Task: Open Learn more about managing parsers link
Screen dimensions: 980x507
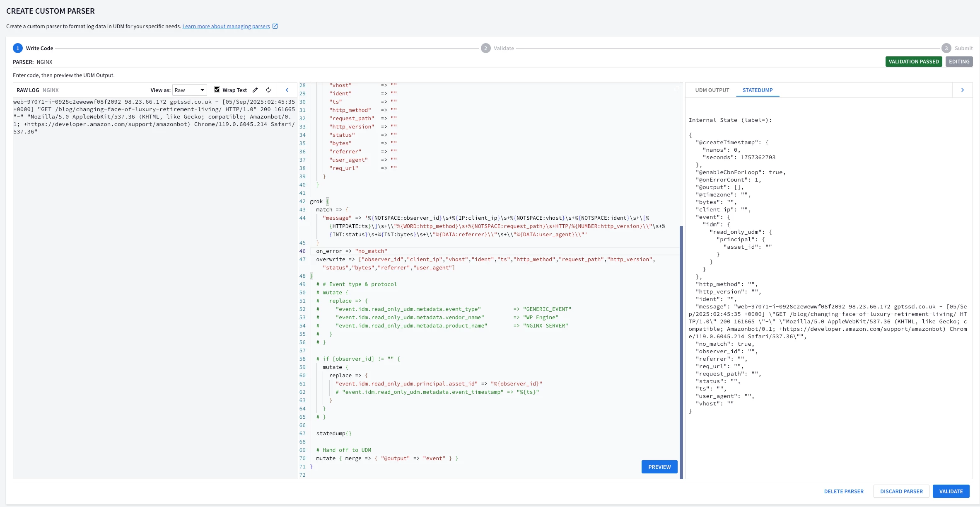Action: [x=226, y=26]
